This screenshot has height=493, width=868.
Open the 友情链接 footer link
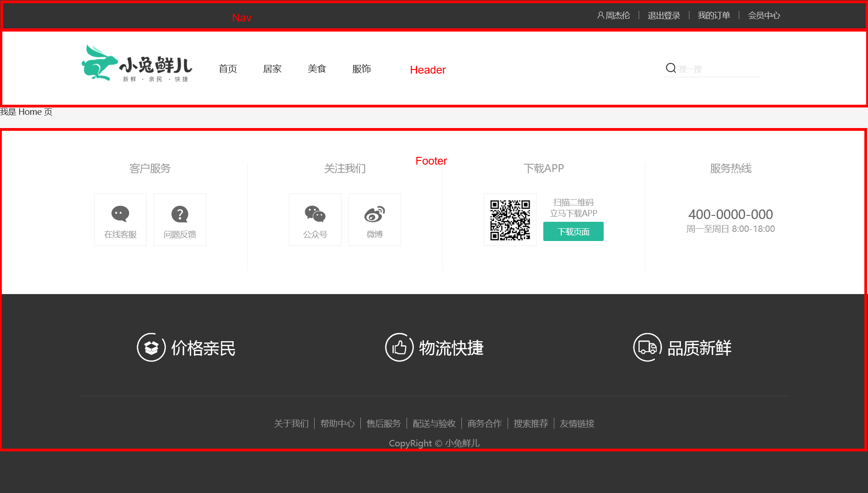point(577,423)
